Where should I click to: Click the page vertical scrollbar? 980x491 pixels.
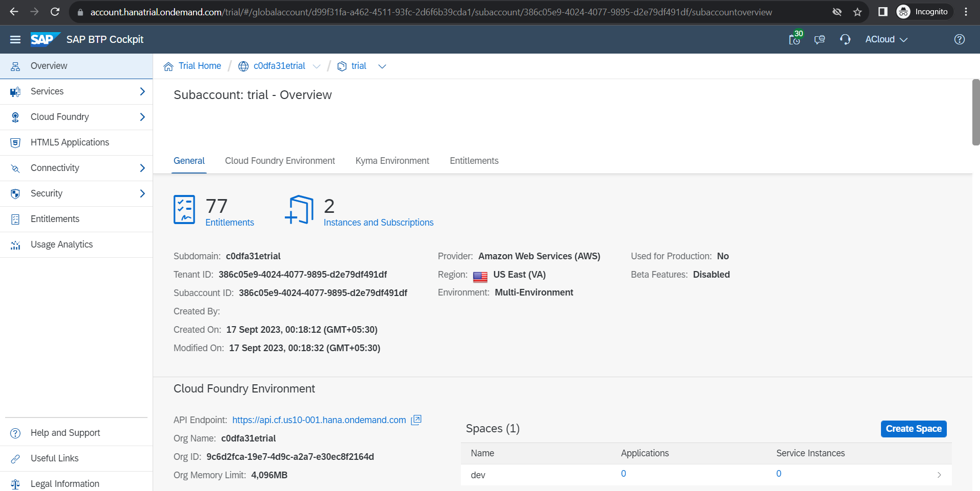tap(975, 112)
